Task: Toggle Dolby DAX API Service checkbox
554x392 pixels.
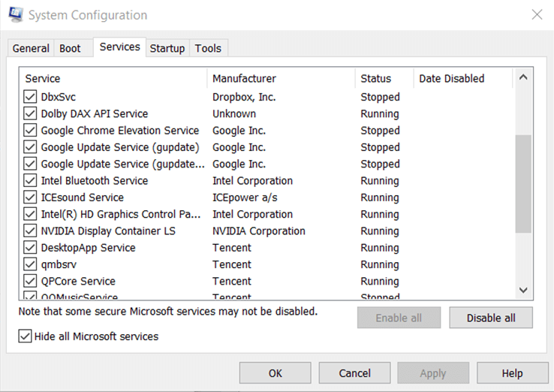Action: [x=30, y=113]
